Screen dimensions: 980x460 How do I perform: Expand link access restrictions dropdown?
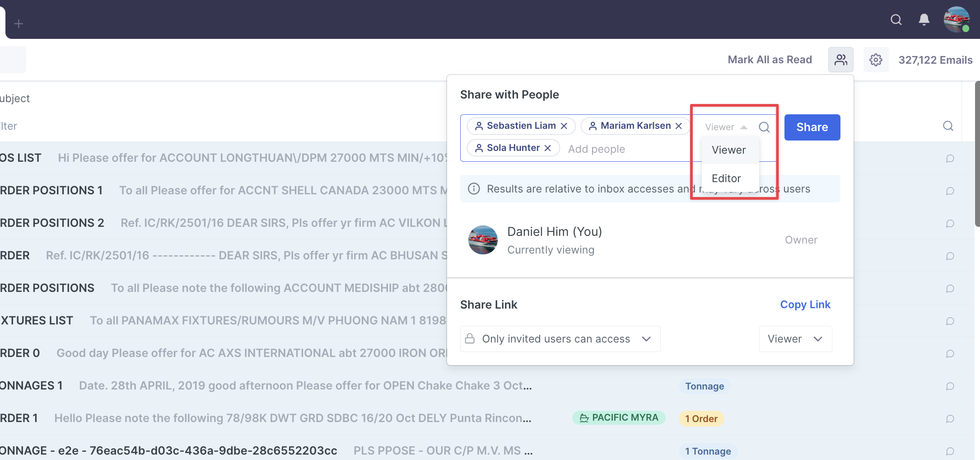pyautogui.click(x=560, y=339)
